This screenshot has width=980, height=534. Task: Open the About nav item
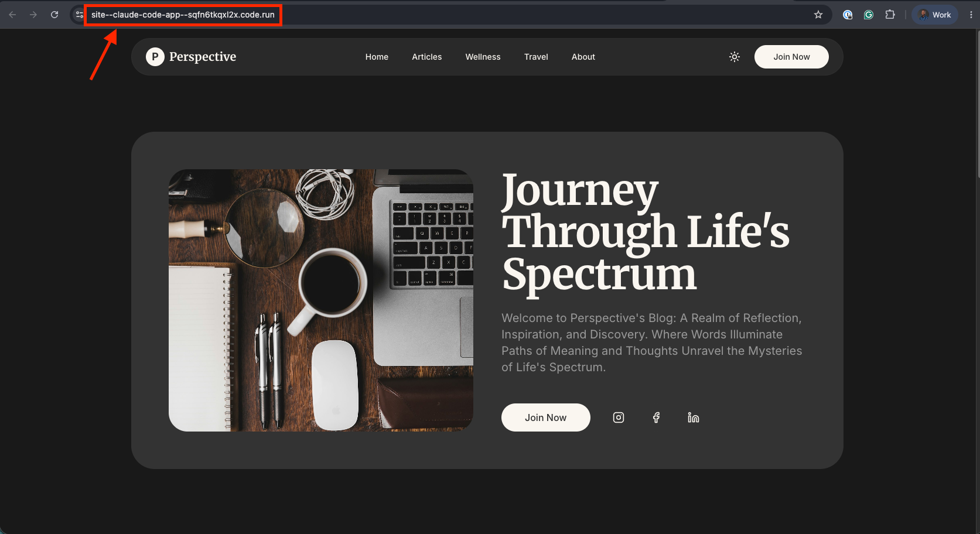pyautogui.click(x=583, y=57)
